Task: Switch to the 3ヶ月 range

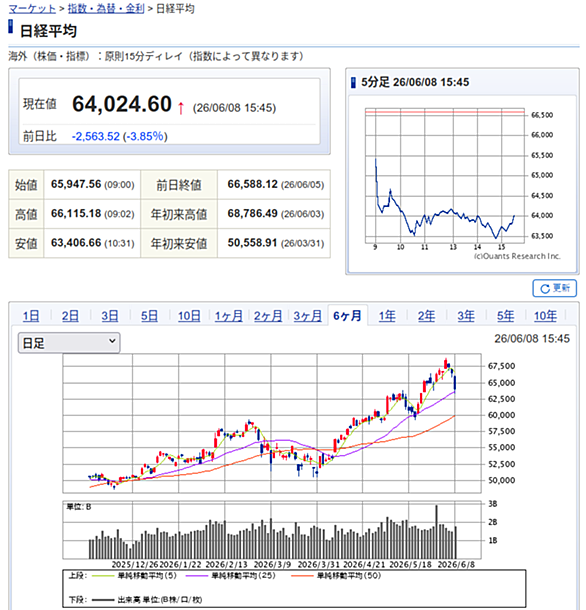Action: 308,316
